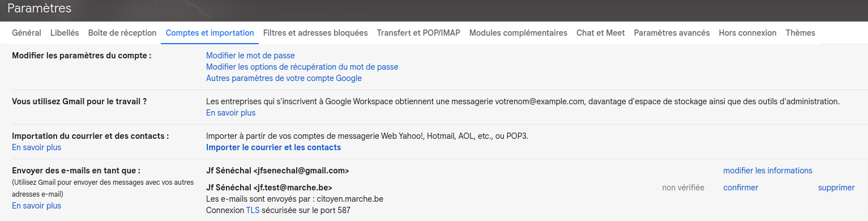Click Importer le courrier et les contacts

coord(273,147)
